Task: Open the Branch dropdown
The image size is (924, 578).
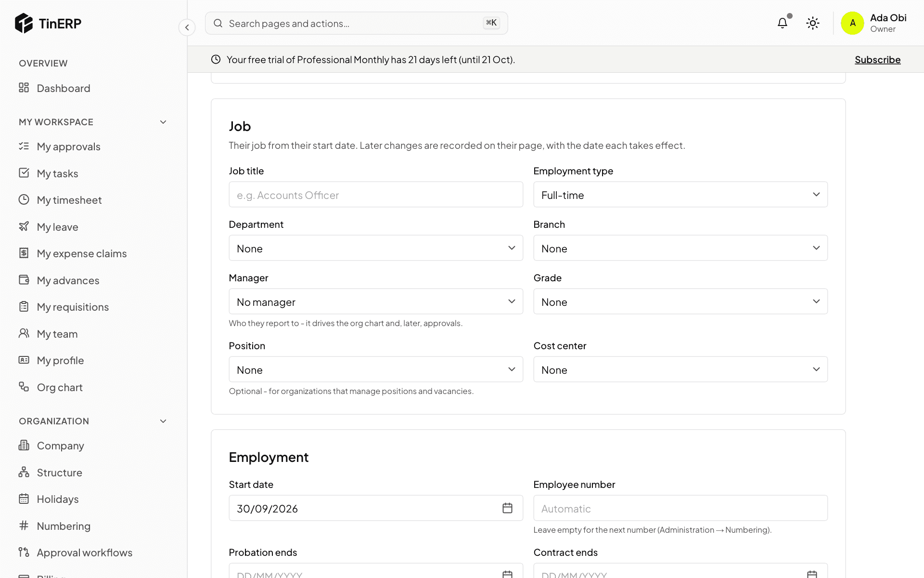Action: pos(680,248)
